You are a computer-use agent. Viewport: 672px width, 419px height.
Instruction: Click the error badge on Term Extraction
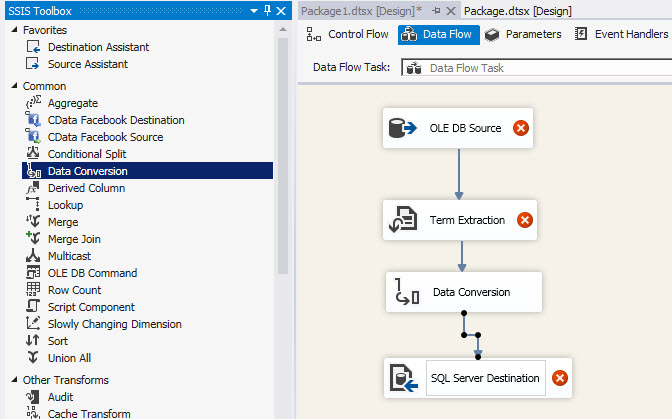tap(525, 220)
